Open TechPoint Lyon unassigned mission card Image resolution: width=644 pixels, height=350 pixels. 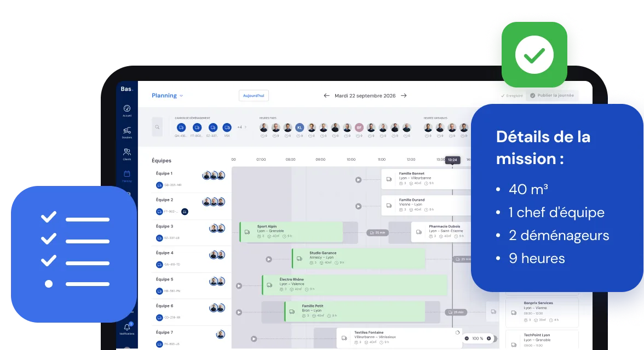[x=542, y=340]
